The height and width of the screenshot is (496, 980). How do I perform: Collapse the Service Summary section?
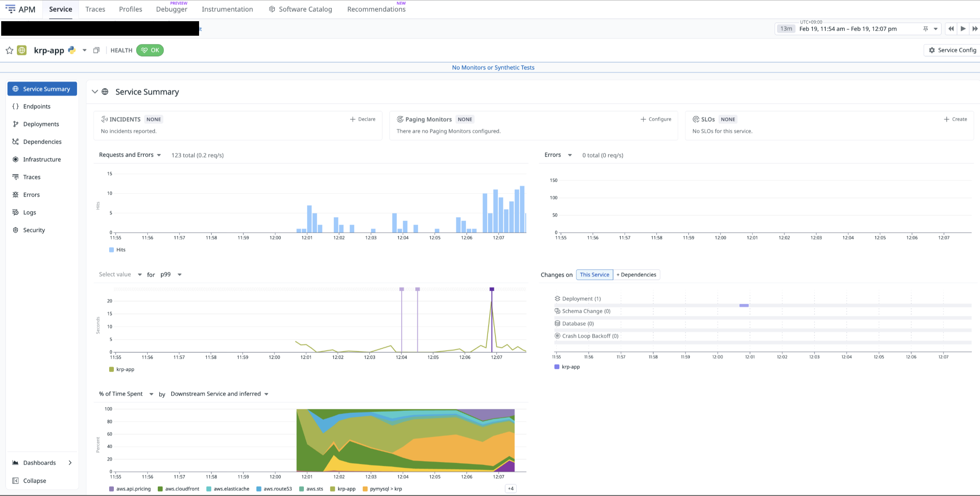pyautogui.click(x=95, y=92)
